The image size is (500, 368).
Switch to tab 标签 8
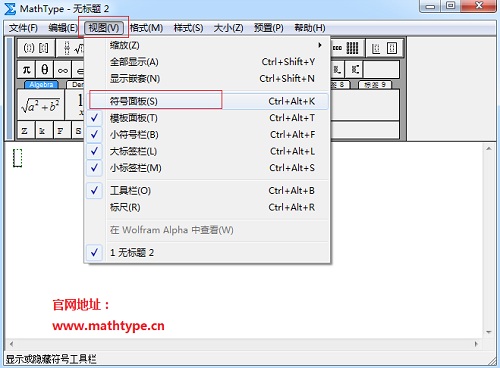340,85
